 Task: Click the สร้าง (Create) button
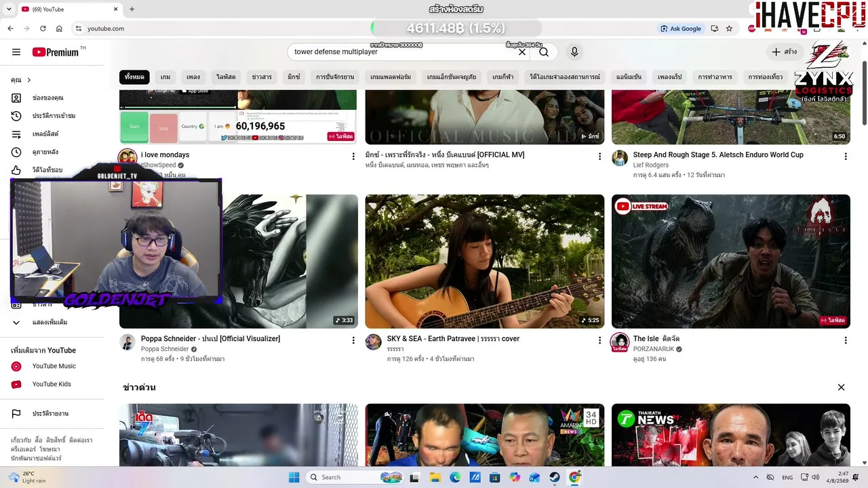click(785, 52)
